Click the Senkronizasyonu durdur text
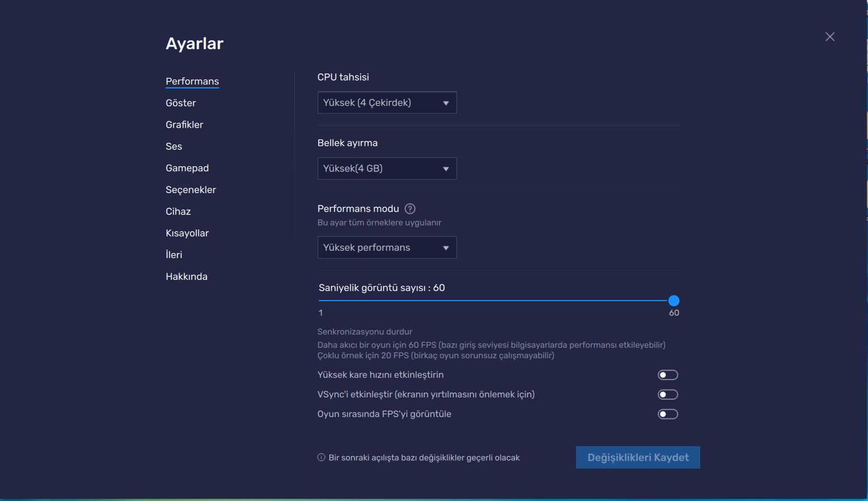The width and height of the screenshot is (868, 501). coord(365,331)
